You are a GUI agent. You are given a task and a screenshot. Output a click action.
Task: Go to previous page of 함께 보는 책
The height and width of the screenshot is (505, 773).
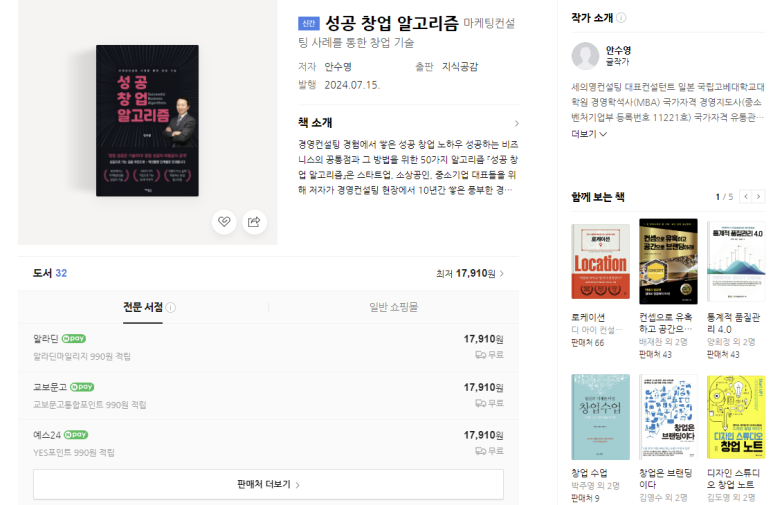click(x=746, y=196)
